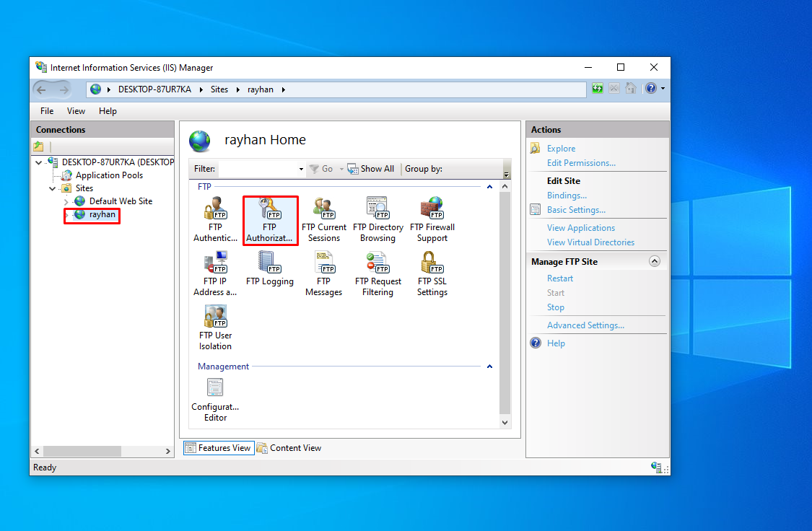Screen dimensions: 812x531
Task: Click the forward navigation arrow
Action: 64,89
